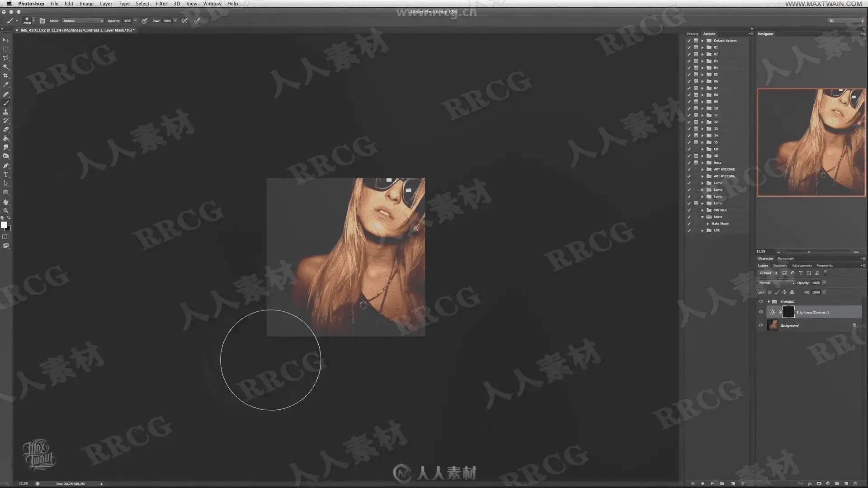868x488 pixels.
Task: Click the layer mask thumbnail
Action: pyautogui.click(x=788, y=312)
